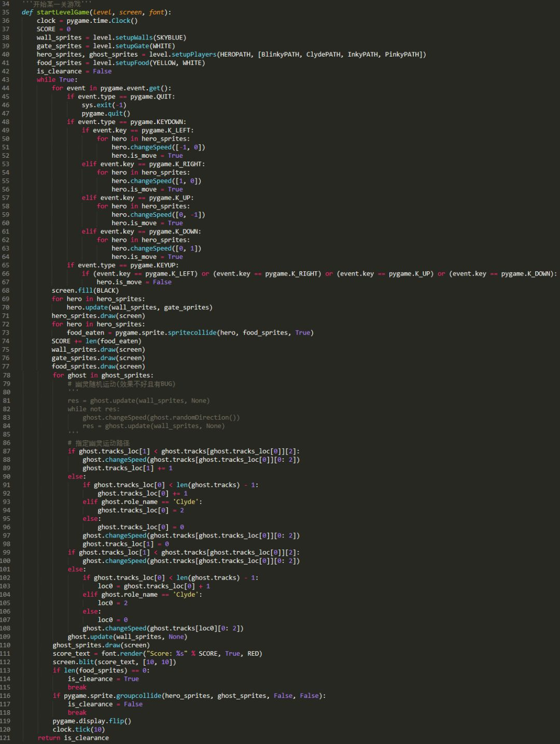Click 'ghost.tracks_loc[1] = 0' line
This screenshot has height=744, width=560.
click(x=125, y=544)
